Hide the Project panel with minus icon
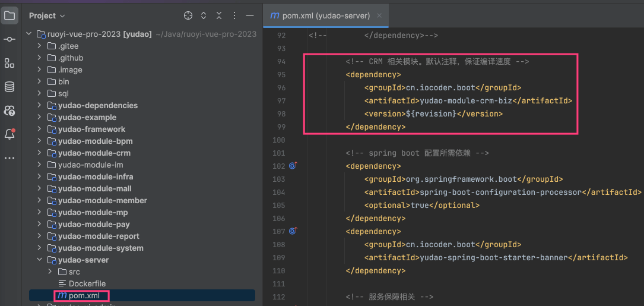Viewport: 644px width, 306px height. (x=250, y=15)
